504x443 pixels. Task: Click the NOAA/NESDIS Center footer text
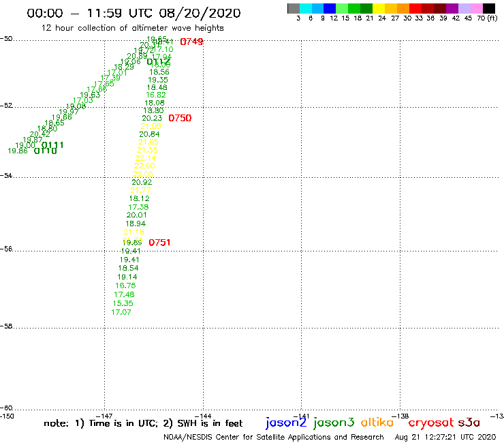(x=274, y=438)
